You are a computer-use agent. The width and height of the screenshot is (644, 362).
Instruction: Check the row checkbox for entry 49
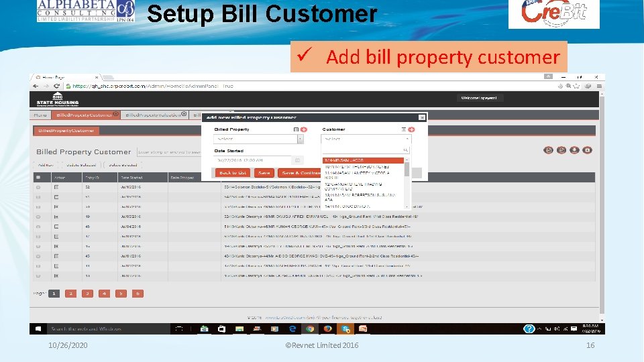coord(38,217)
